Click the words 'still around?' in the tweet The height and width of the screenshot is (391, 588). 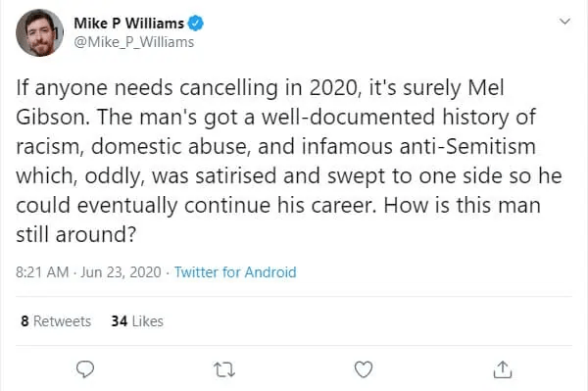click(75, 234)
